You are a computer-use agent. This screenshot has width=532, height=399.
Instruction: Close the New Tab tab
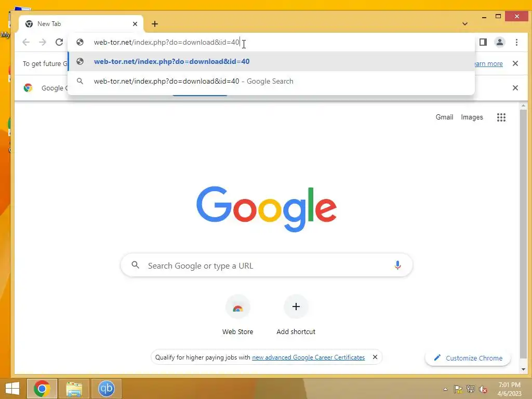pos(135,24)
